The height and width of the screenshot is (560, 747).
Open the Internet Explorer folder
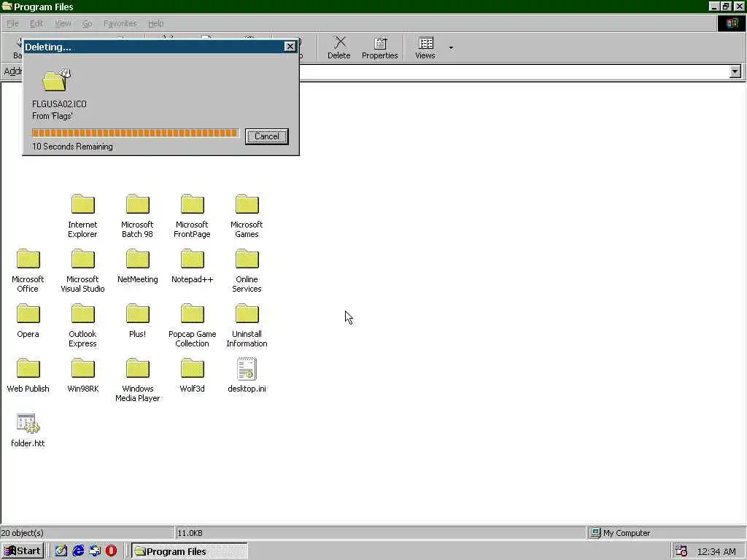[82, 216]
